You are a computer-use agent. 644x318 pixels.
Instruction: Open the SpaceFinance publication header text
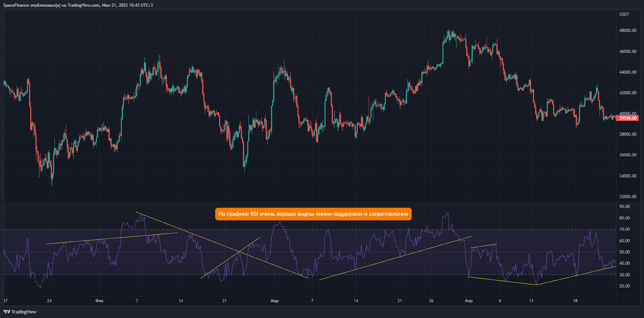[x=78, y=5]
